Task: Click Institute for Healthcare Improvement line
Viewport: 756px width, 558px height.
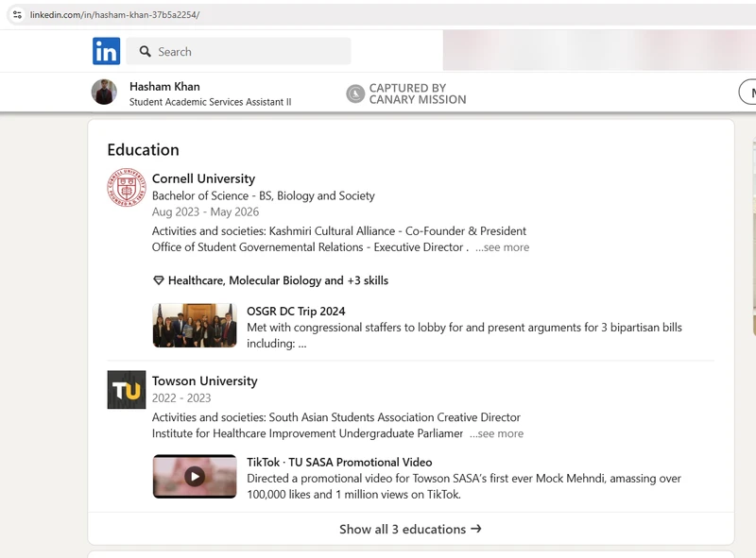Action: click(307, 433)
